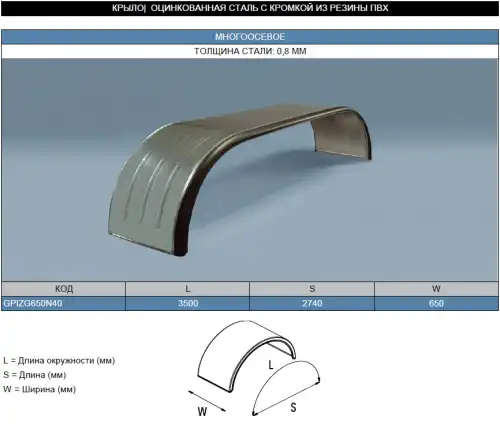The image size is (500, 424).
Task: Click the L = Длина окружности legend text
Action: pos(59,360)
